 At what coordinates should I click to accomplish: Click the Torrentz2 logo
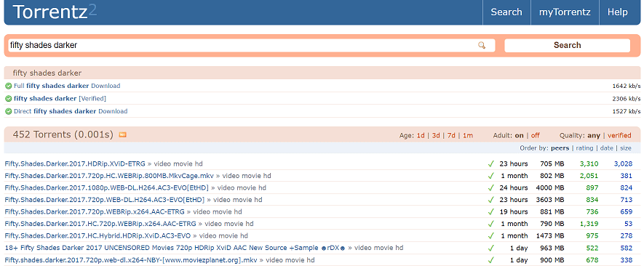(x=55, y=12)
